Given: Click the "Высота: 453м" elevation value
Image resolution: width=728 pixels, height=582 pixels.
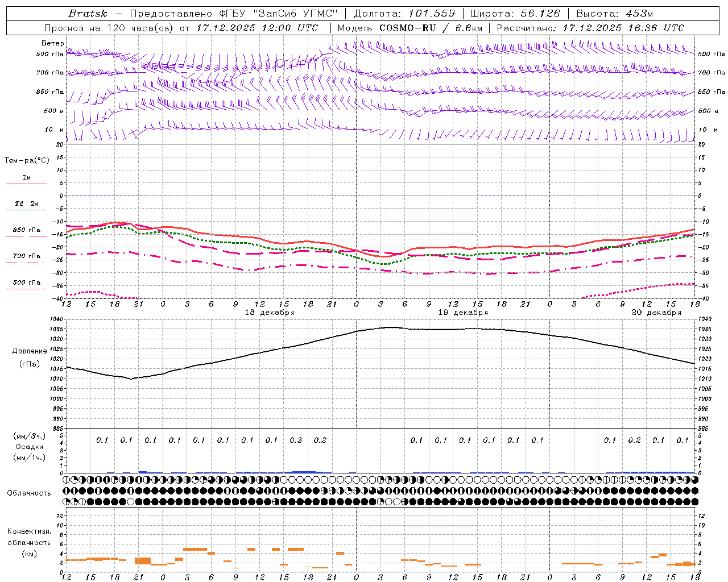Looking at the screenshot, I should tap(614, 14).
